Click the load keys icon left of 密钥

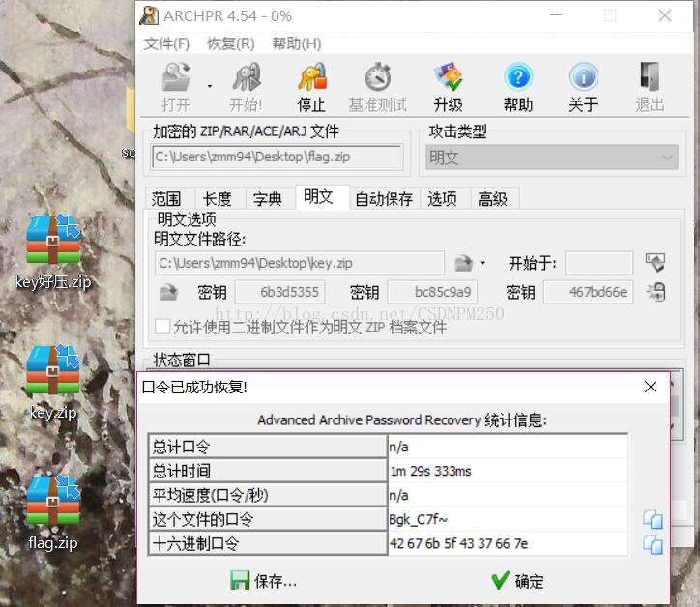click(168, 292)
